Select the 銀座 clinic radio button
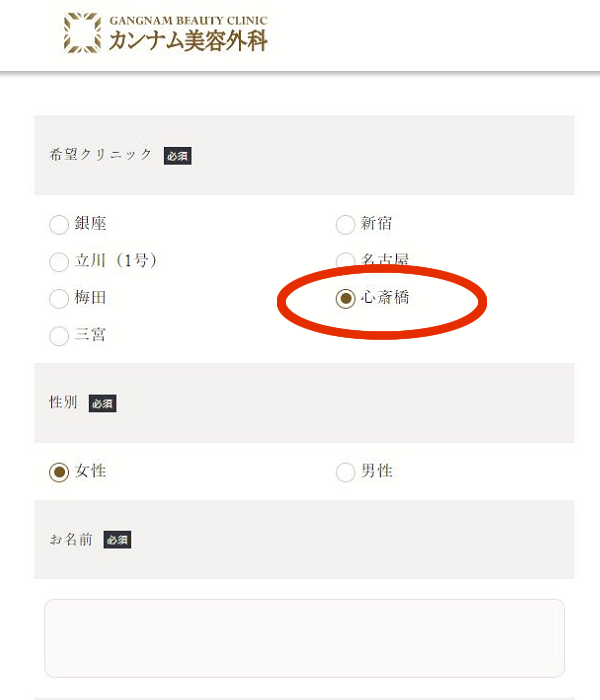Viewport: 600px width, 700px height. click(59, 224)
